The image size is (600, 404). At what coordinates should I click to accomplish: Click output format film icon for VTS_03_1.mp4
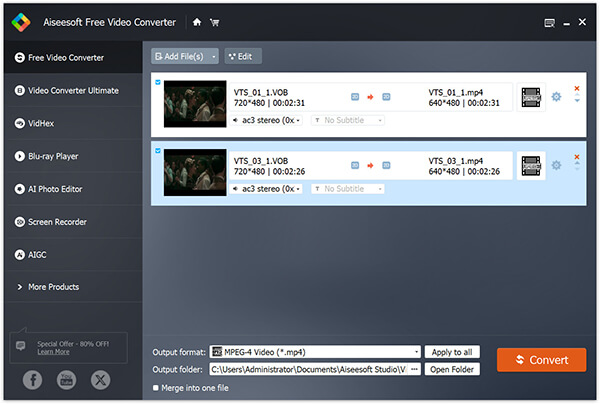[x=531, y=166]
